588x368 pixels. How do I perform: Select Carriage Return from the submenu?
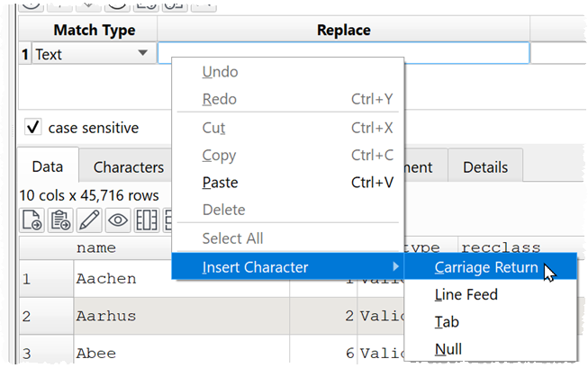pyautogui.click(x=486, y=266)
